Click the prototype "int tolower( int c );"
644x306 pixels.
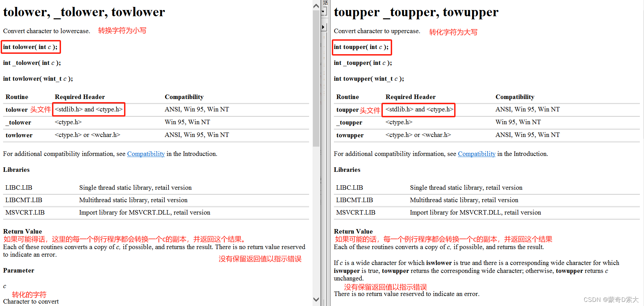[30, 47]
